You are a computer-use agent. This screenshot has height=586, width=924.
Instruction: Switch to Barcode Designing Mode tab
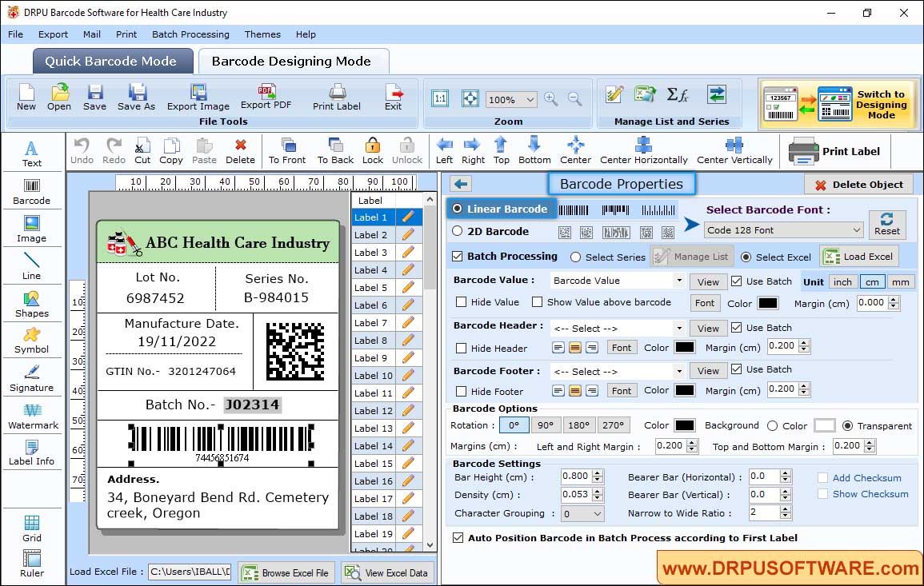coord(292,62)
